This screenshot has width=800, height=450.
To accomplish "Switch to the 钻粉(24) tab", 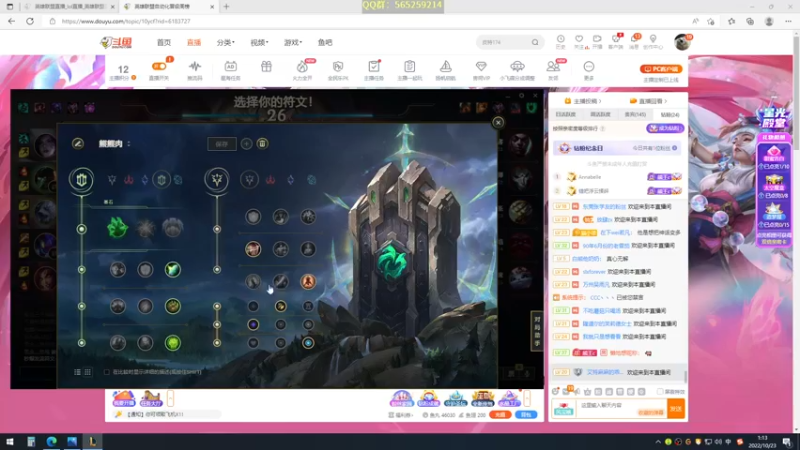I will [669, 115].
